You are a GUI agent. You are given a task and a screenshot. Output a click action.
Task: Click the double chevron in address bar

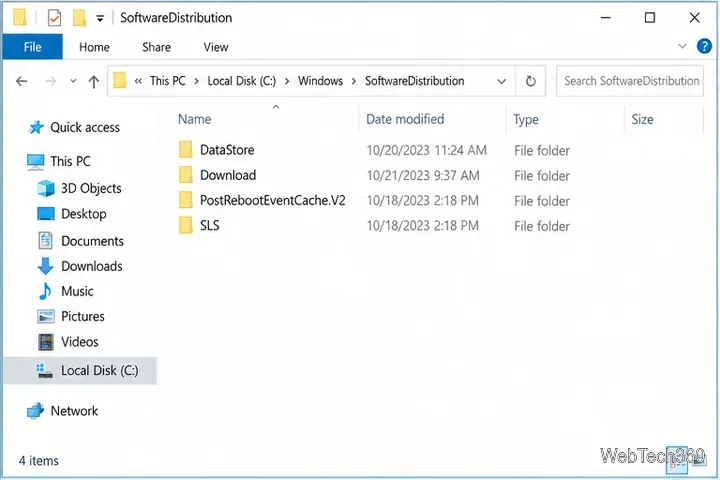138,81
